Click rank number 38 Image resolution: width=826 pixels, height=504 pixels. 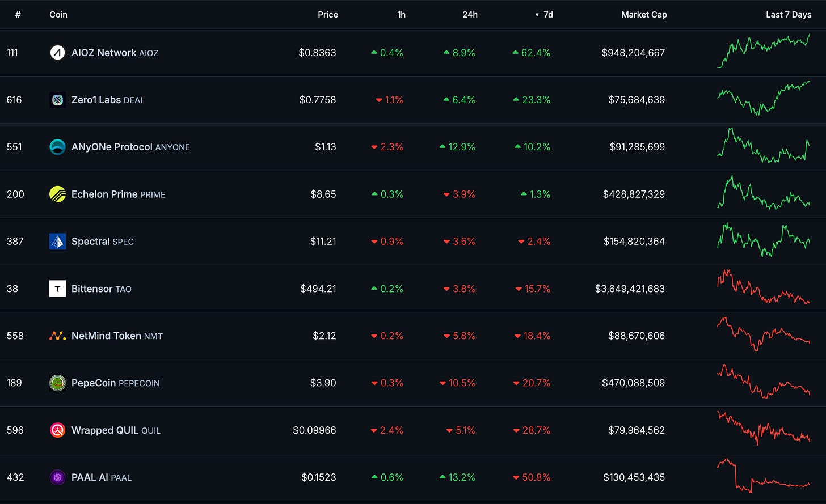[x=12, y=289]
